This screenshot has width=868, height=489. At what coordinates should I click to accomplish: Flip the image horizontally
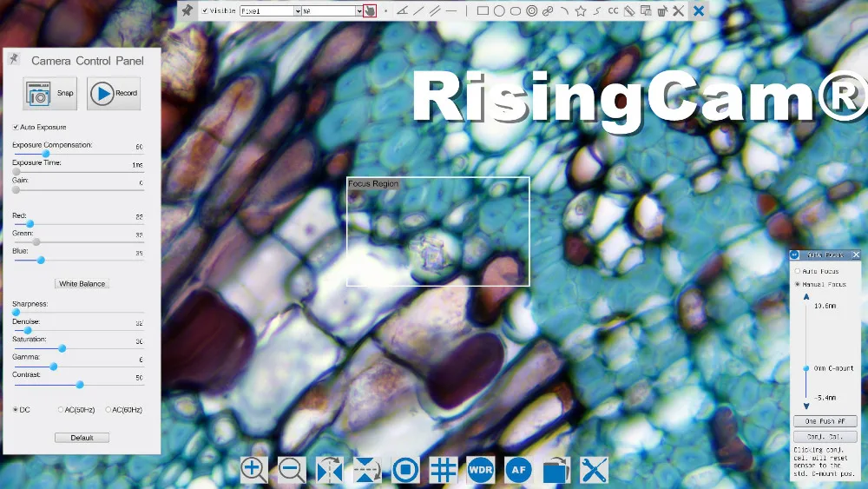click(329, 470)
